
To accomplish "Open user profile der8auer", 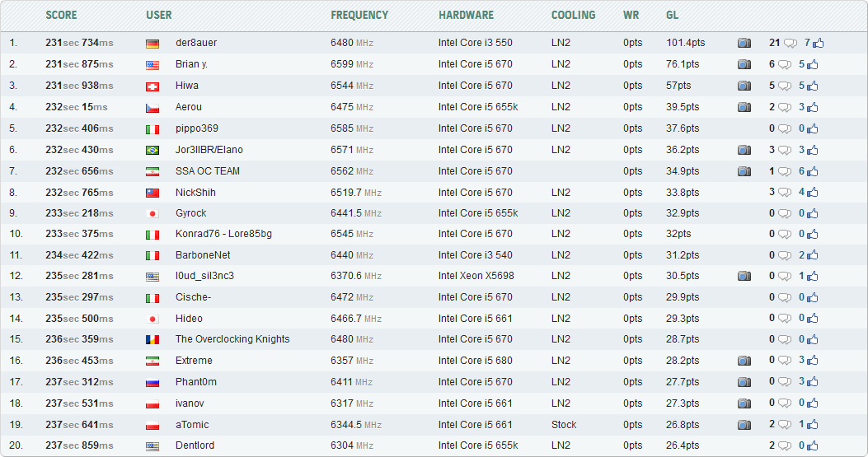I will point(196,43).
